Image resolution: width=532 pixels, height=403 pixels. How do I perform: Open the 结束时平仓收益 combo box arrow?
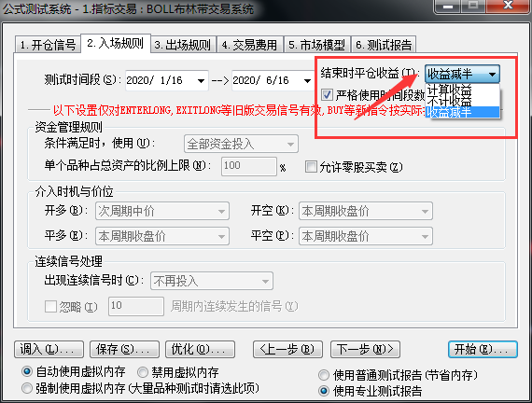point(492,75)
